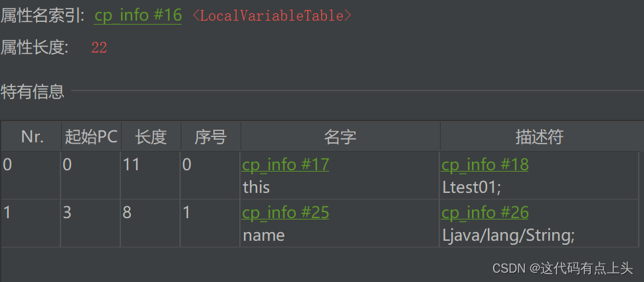Click the length value 8 in second row
Image resolution: width=644 pixels, height=282 pixels.
[x=128, y=212]
